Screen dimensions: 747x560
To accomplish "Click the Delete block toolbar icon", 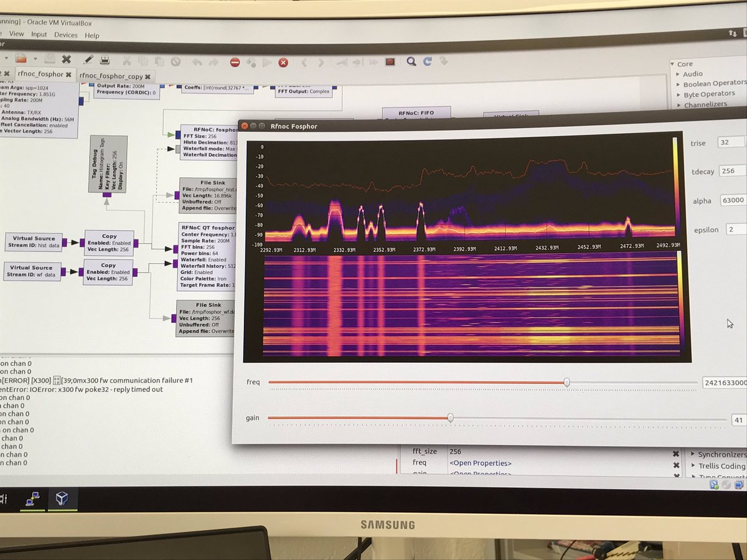I will (x=176, y=62).
